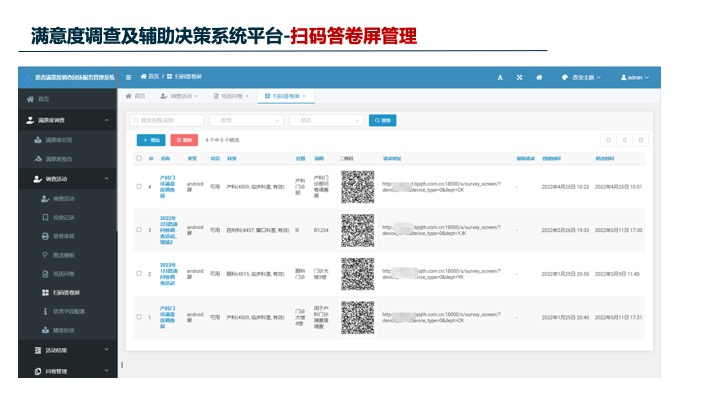Click the chart icon under first sidebar group

[38, 140]
